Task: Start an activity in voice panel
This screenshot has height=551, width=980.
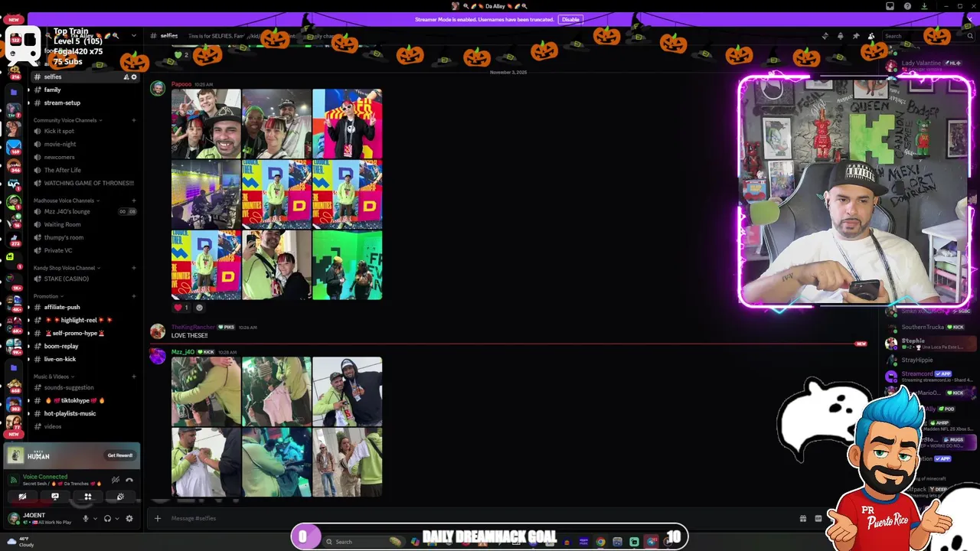Action: (x=88, y=497)
